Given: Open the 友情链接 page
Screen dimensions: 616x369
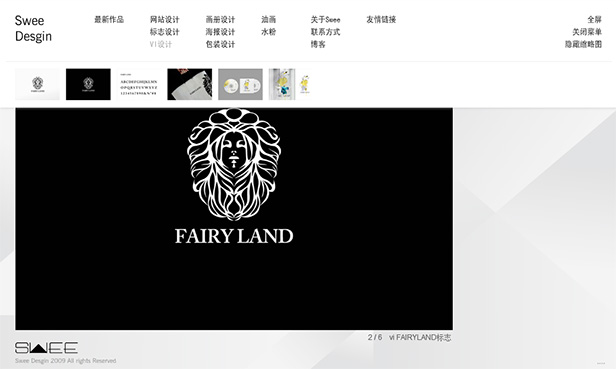Looking at the screenshot, I should click(x=381, y=19).
